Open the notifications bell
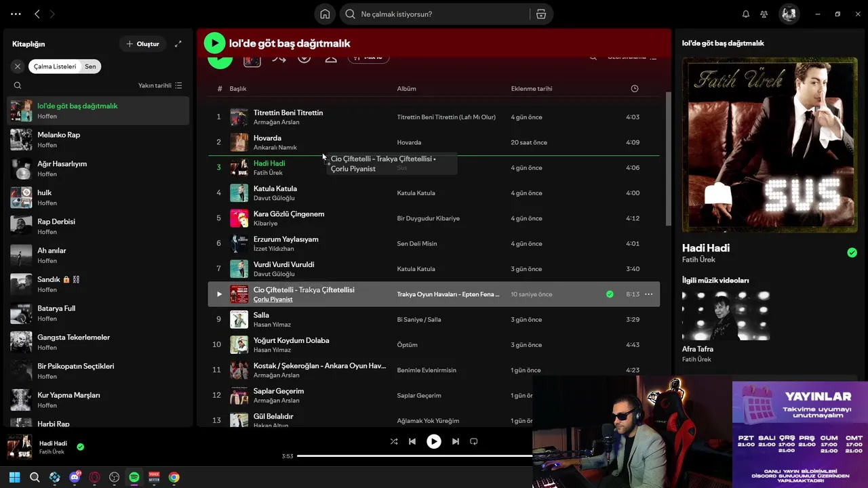Screen dimensions: 868x488 [746, 14]
